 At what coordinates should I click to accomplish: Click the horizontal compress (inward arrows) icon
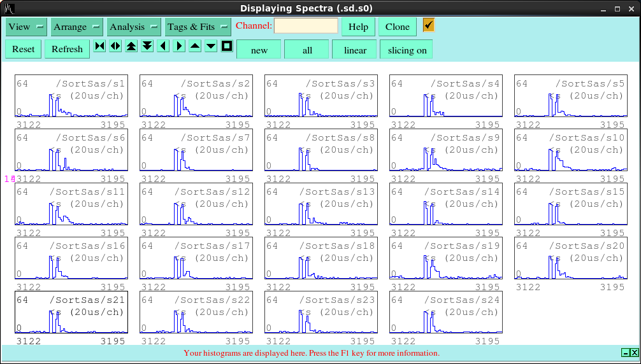point(99,46)
